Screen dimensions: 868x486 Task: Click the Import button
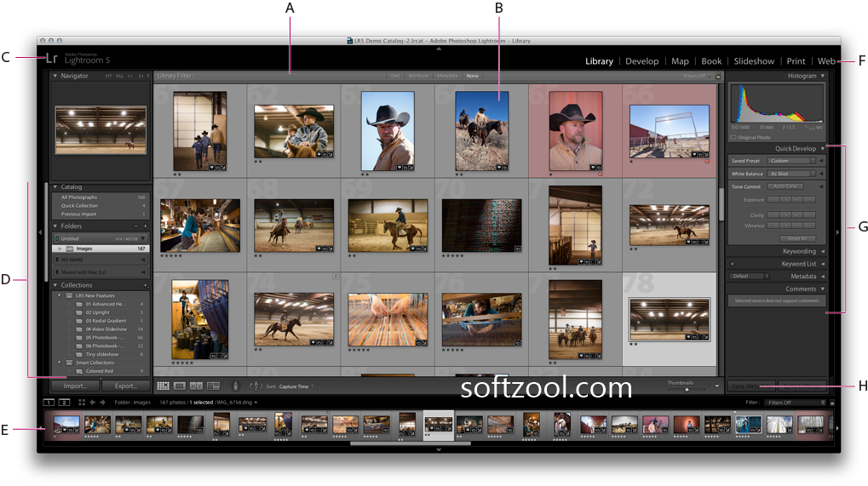coord(75,386)
